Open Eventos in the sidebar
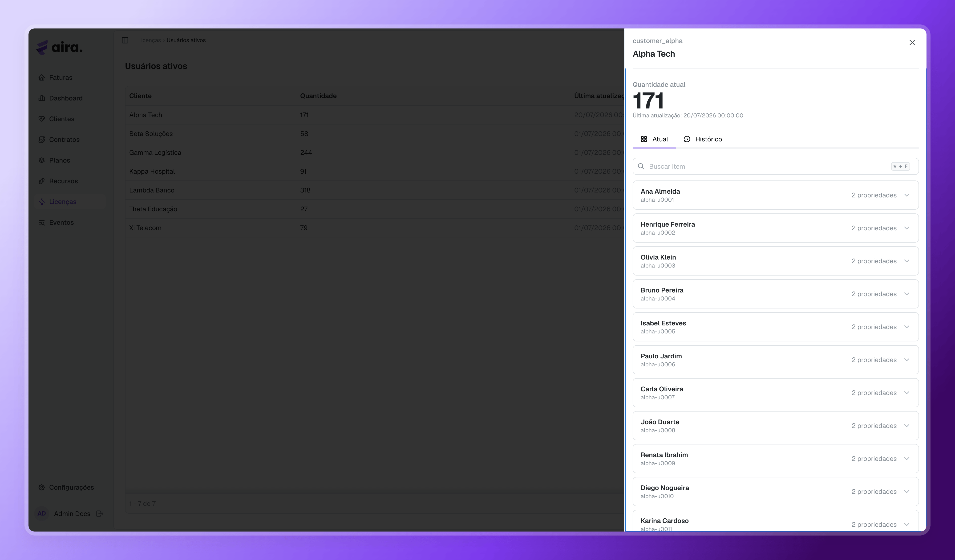Image resolution: width=955 pixels, height=560 pixels. (70, 223)
